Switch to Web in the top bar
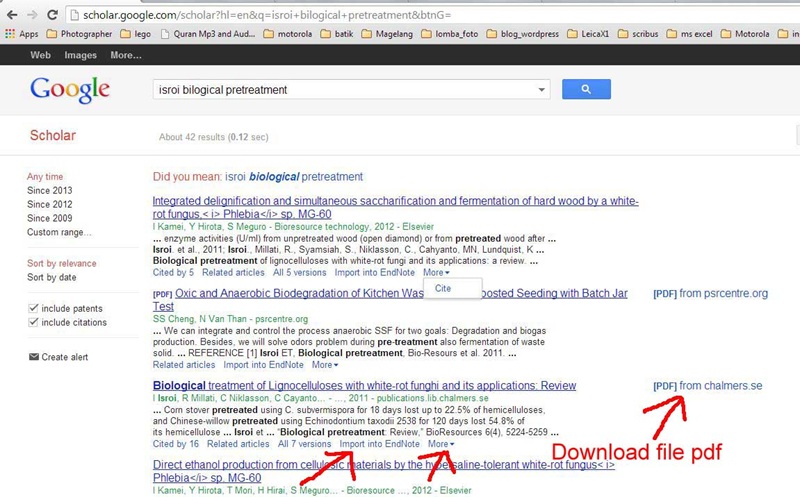Viewport: 800px width, 497px height. (40, 55)
